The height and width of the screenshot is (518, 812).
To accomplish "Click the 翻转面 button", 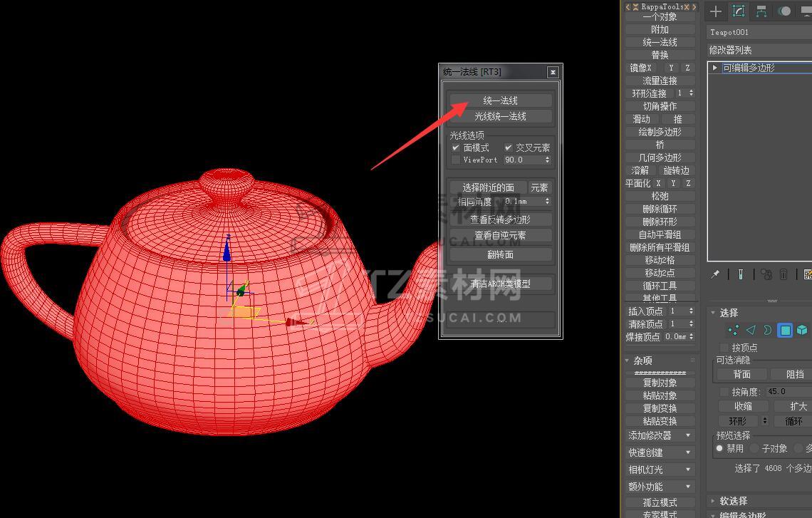I will pyautogui.click(x=500, y=255).
